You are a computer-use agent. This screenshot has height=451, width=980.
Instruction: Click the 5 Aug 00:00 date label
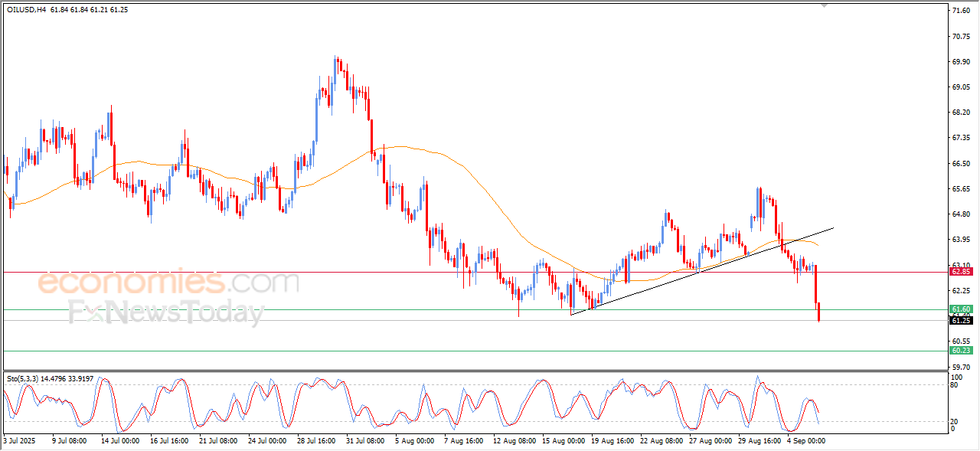coord(415,441)
